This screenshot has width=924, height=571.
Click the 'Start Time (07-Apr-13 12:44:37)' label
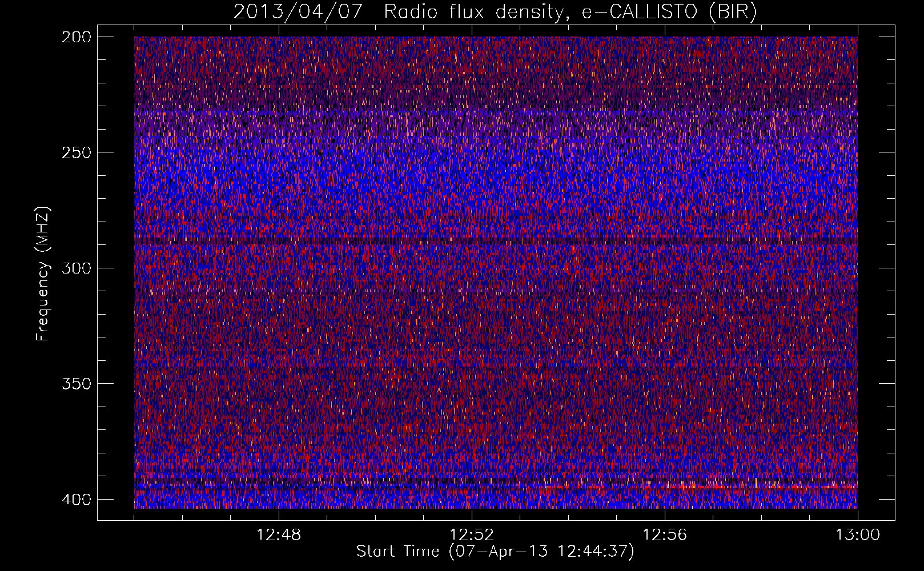click(495, 552)
